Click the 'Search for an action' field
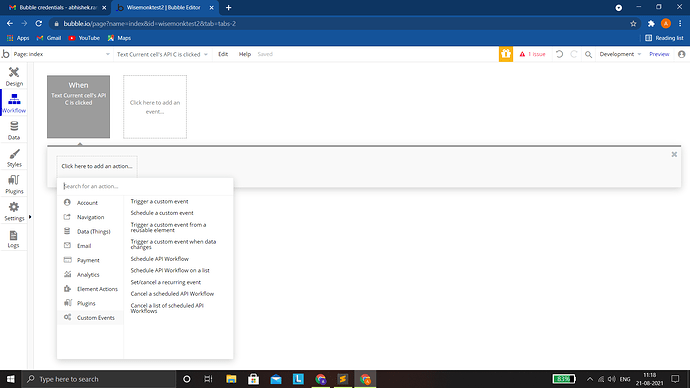 pos(145,186)
